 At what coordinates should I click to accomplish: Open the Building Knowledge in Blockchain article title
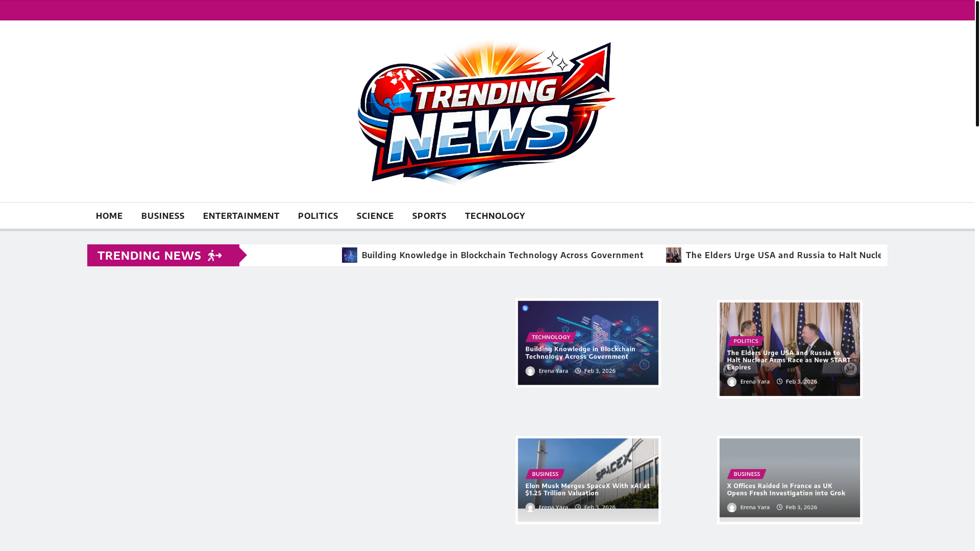580,353
